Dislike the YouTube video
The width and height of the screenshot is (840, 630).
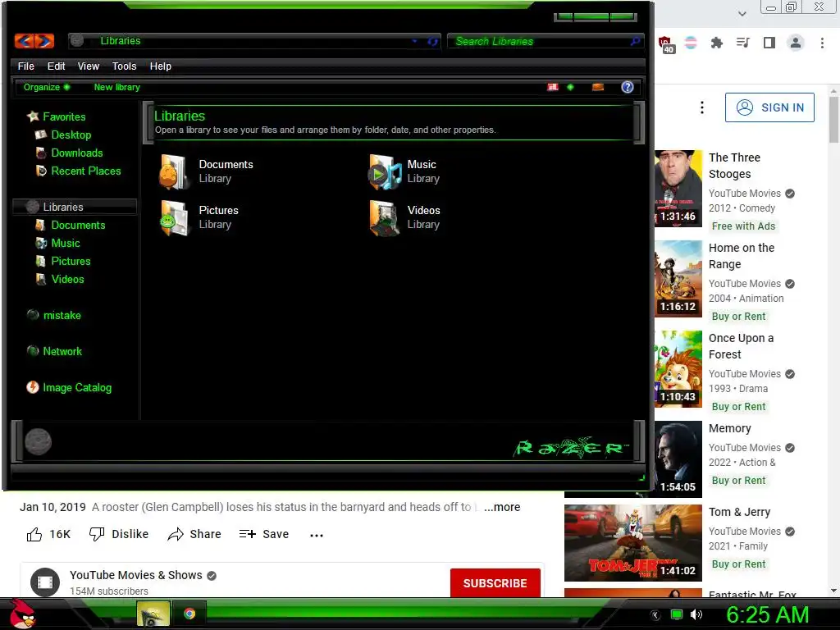(x=118, y=534)
